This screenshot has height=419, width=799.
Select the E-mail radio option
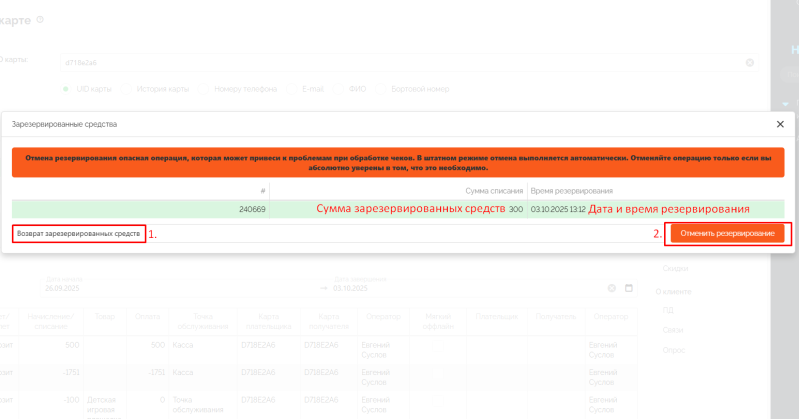pos(295,89)
